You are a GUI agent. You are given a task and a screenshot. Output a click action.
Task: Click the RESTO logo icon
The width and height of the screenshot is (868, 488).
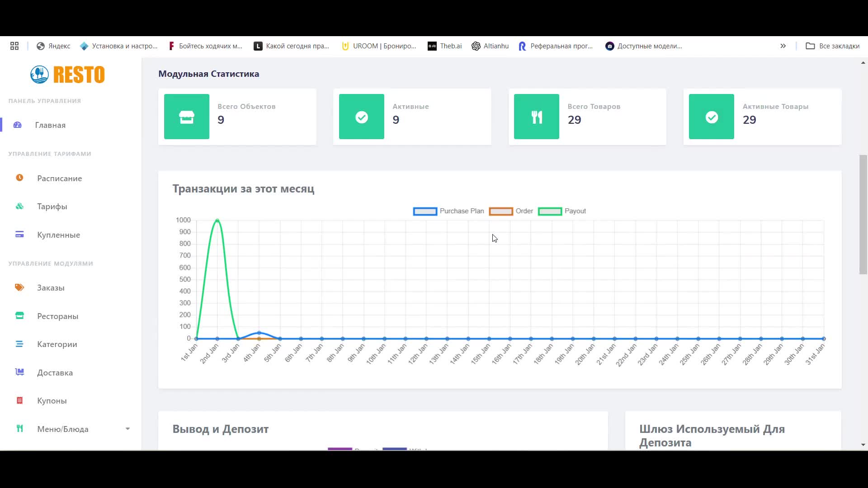pos(40,75)
